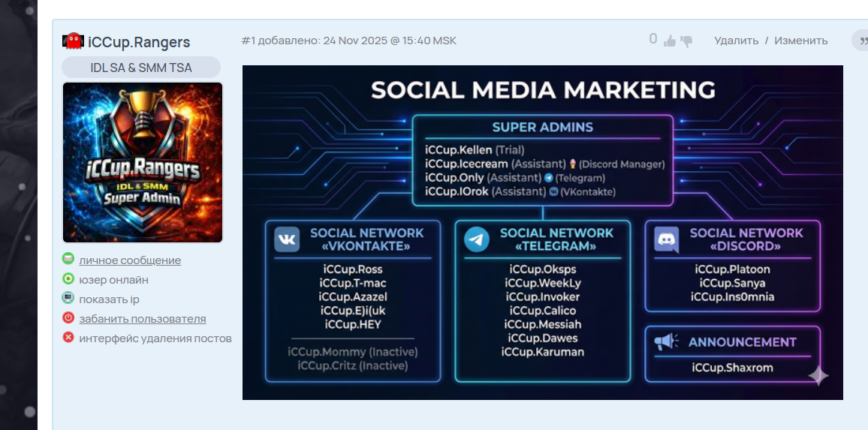Click iCCup.T-mac in the VKontakte list

click(353, 283)
